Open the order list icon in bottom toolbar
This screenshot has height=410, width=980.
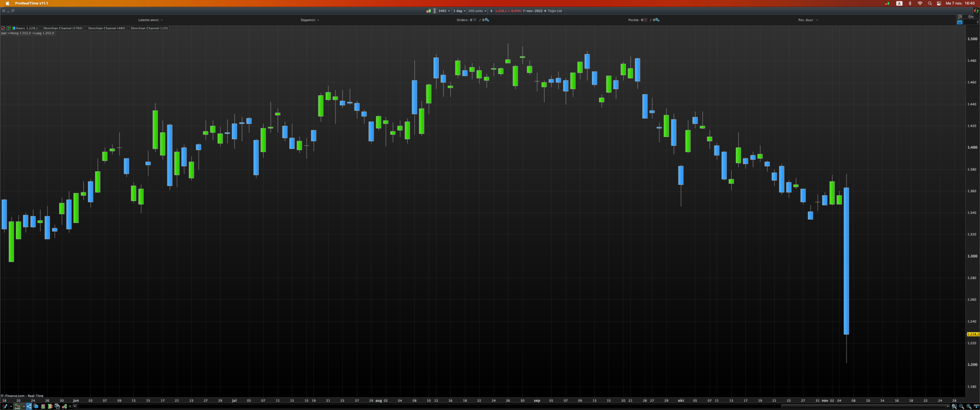(43, 406)
